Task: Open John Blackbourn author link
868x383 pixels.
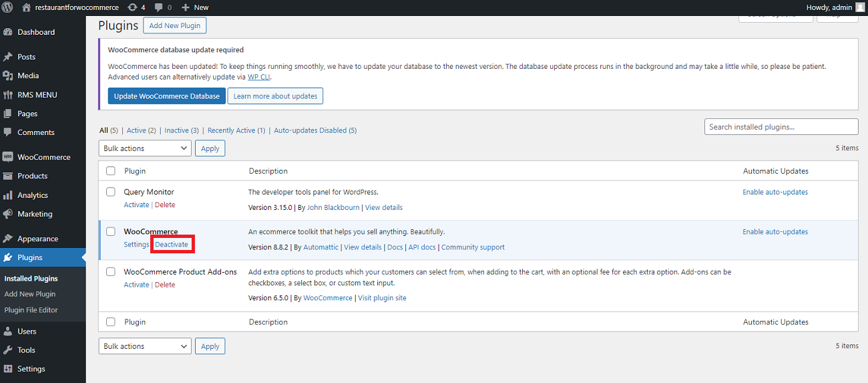Action: pyautogui.click(x=333, y=207)
